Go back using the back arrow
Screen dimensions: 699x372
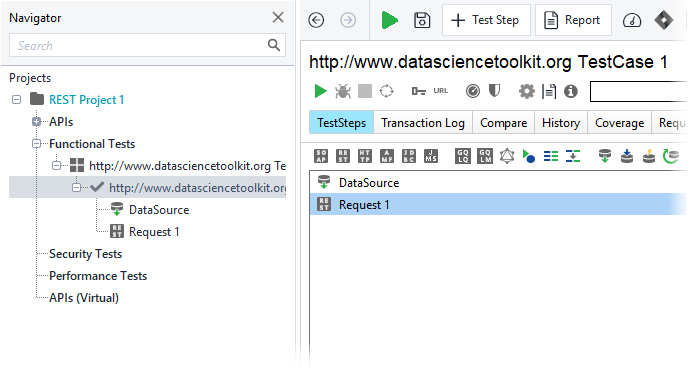316,20
